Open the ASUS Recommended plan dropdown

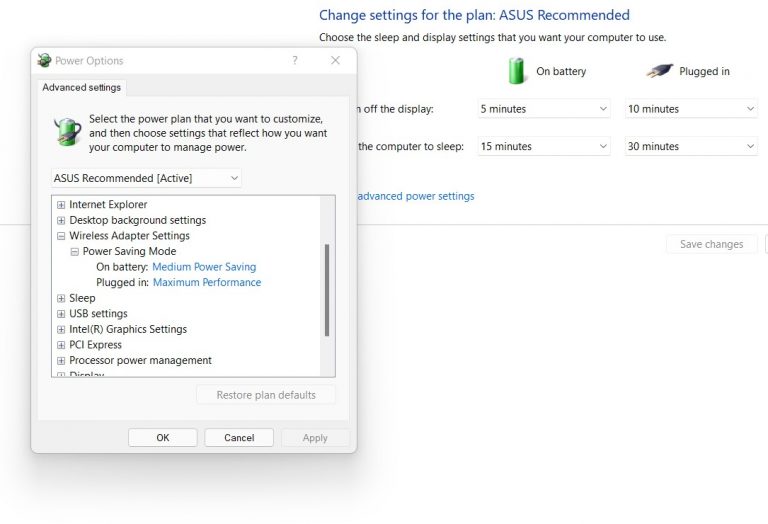coord(146,178)
